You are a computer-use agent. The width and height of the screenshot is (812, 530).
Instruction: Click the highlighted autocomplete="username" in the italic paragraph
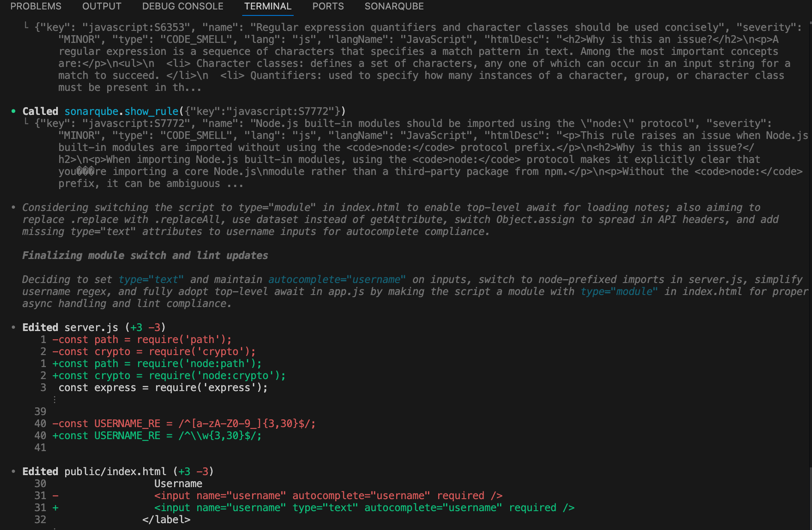coord(337,280)
